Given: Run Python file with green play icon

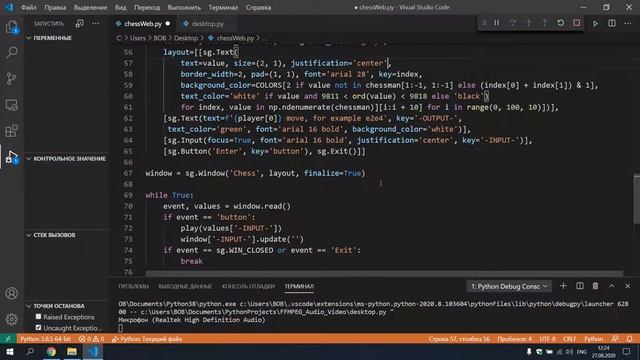Looking at the screenshot, I should (x=596, y=24).
